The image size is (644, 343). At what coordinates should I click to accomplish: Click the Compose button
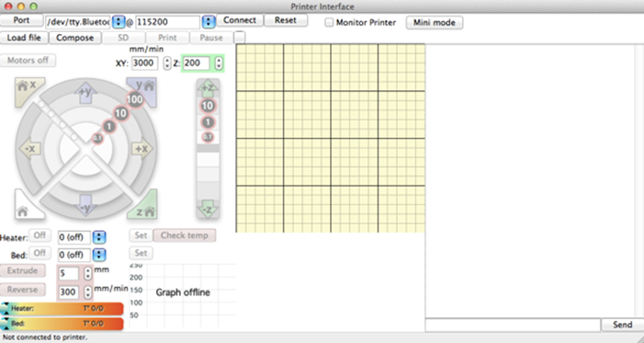(74, 38)
